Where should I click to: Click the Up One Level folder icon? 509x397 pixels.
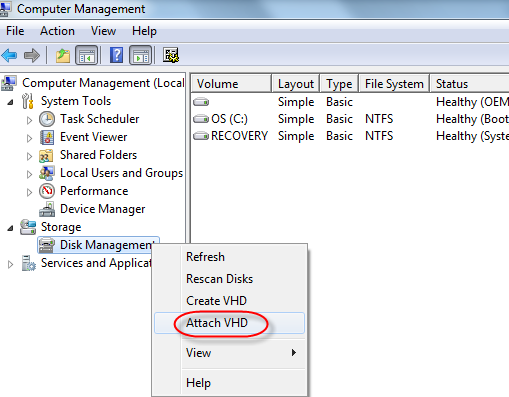(63, 55)
